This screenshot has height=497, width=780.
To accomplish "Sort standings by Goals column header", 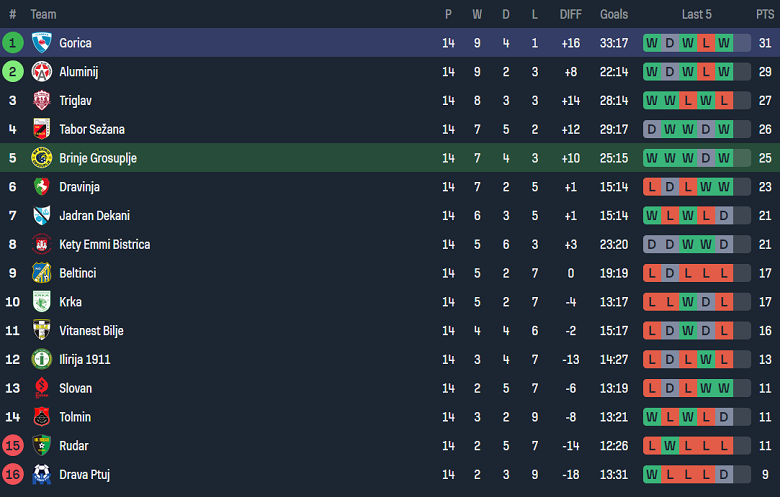I will click(614, 14).
